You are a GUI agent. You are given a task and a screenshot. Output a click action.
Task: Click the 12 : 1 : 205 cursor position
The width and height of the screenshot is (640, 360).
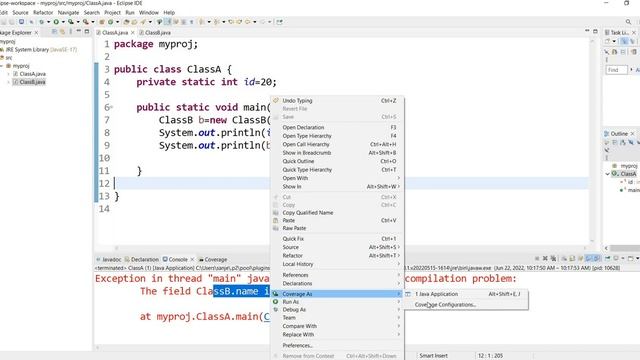click(490, 356)
